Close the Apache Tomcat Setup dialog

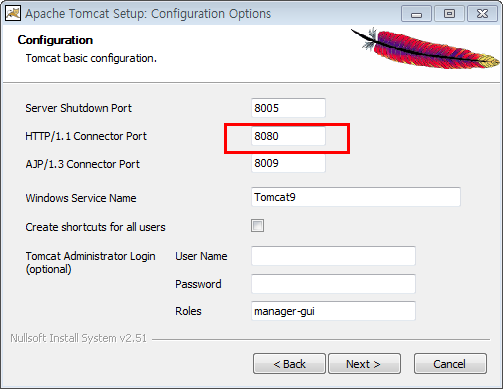[x=482, y=14]
